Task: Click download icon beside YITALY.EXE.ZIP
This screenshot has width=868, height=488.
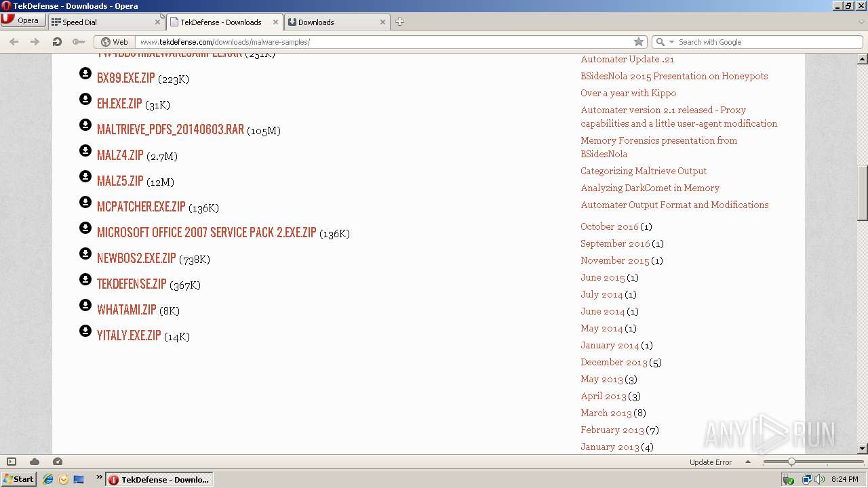Action: (x=85, y=331)
